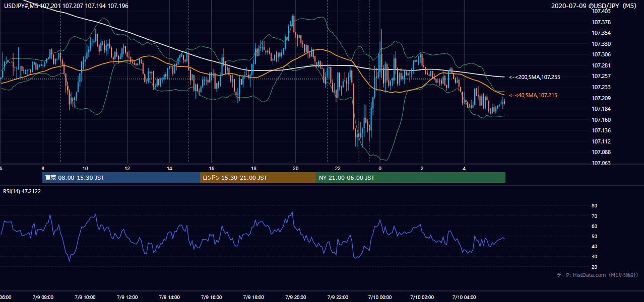Click the RSI scale value 80
644x302 pixels.
[594, 206]
